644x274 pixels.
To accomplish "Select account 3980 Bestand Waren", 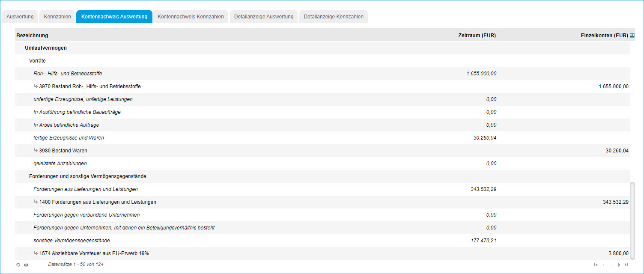I will click(x=322, y=151).
